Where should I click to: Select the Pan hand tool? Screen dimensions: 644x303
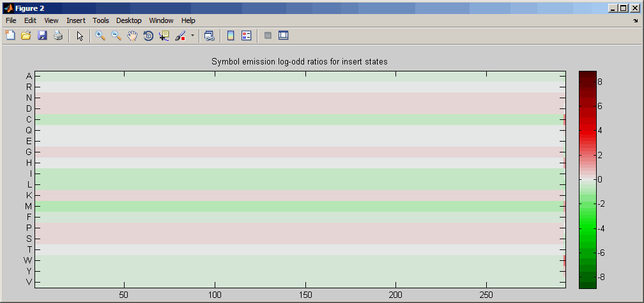(132, 36)
